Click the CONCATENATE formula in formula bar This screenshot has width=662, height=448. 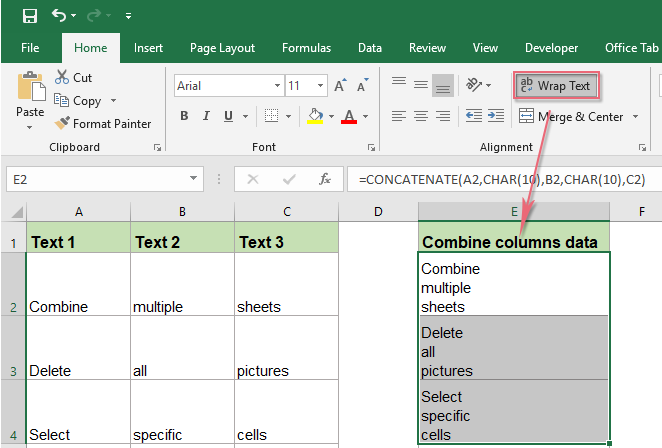(502, 179)
